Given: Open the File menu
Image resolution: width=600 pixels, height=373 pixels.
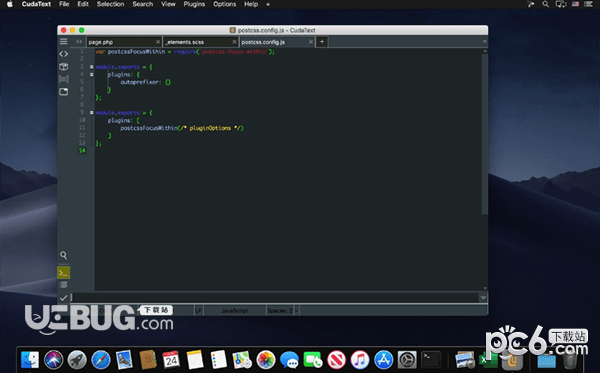Looking at the screenshot, I should point(64,4).
